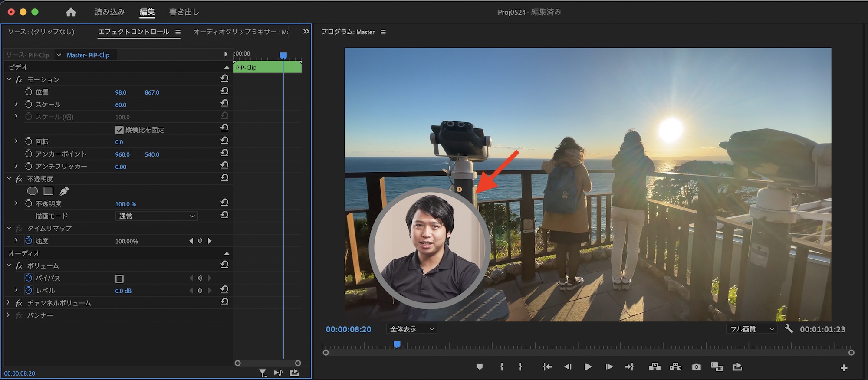Open the button editor plus icon

click(844, 368)
